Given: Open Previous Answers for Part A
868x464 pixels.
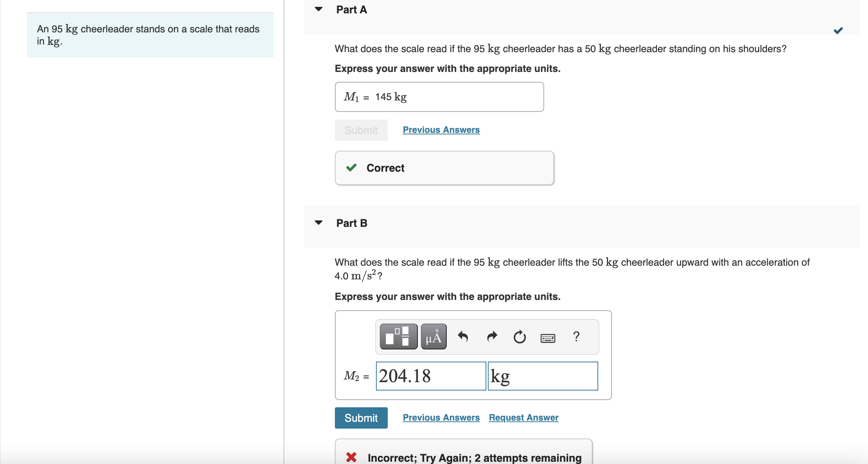Looking at the screenshot, I should tap(441, 129).
